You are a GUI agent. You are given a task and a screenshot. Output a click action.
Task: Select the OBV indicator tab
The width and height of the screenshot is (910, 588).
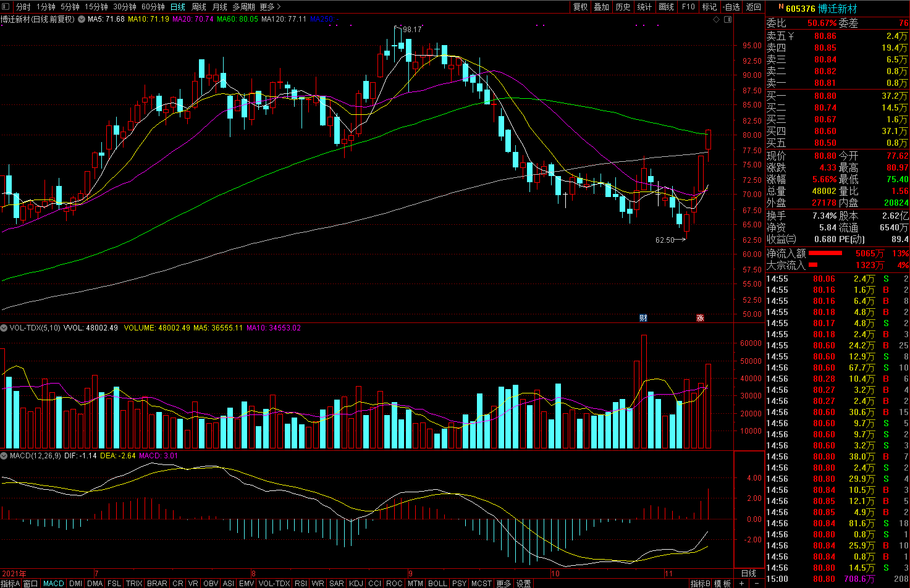[x=211, y=583]
